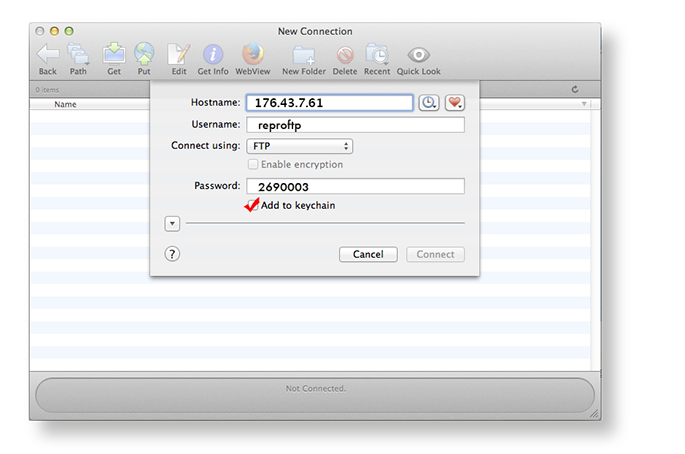Viewport: 685px width, 454px height.
Task: Click the Cancel button
Action: click(x=368, y=254)
